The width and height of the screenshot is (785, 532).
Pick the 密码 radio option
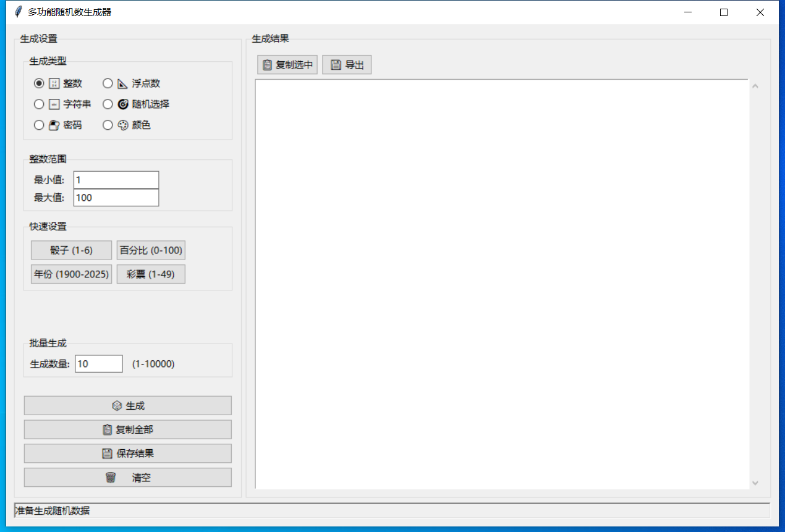39,125
